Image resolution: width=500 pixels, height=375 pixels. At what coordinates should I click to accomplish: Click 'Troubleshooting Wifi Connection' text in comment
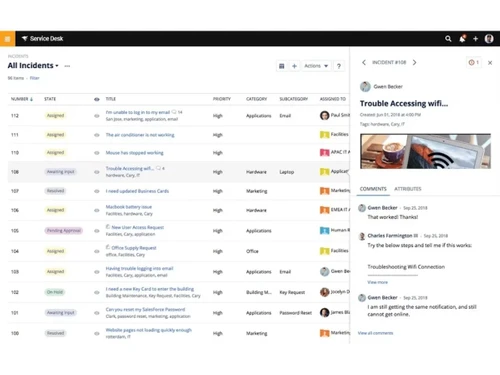[x=406, y=267]
